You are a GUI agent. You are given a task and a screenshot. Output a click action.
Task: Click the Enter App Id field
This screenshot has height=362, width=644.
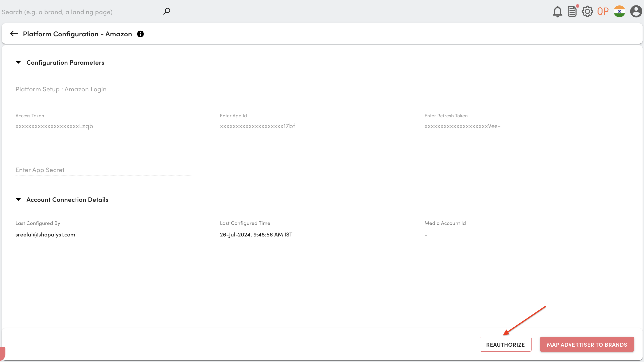(x=308, y=126)
